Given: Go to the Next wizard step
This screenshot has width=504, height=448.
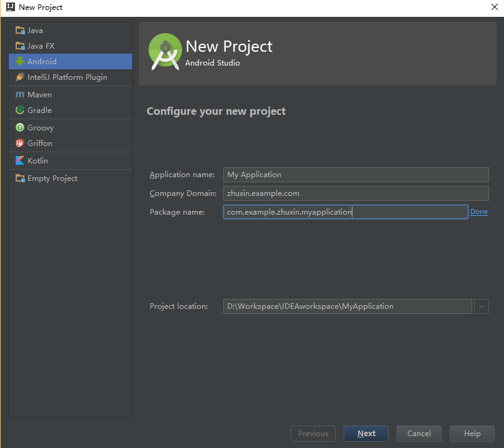Looking at the screenshot, I should [366, 434].
